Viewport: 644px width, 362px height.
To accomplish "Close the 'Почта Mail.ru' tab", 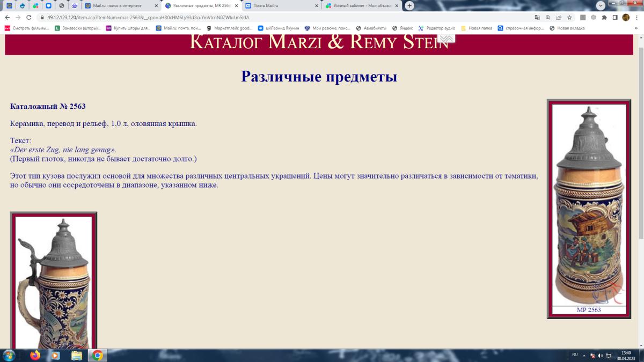I will [316, 6].
